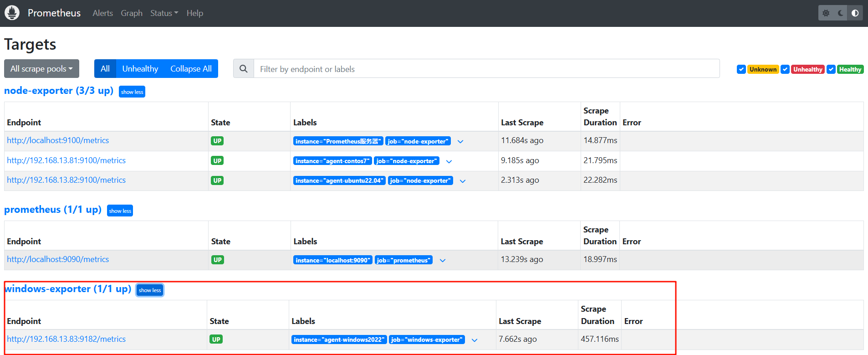868x355 pixels.
Task: Expand labels chevron for agent-ubuntu22.04 row
Action: (463, 181)
